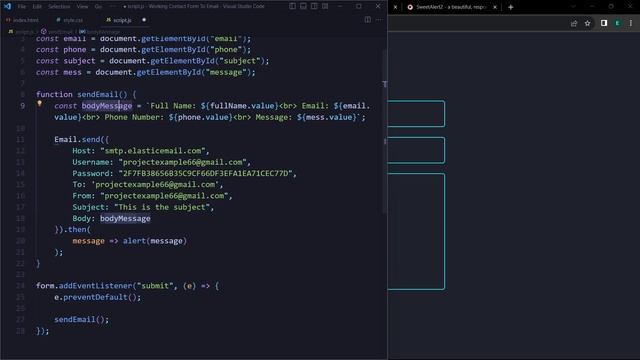Open the Customize Layout icon
The image size is (640, 360).
point(325,6)
